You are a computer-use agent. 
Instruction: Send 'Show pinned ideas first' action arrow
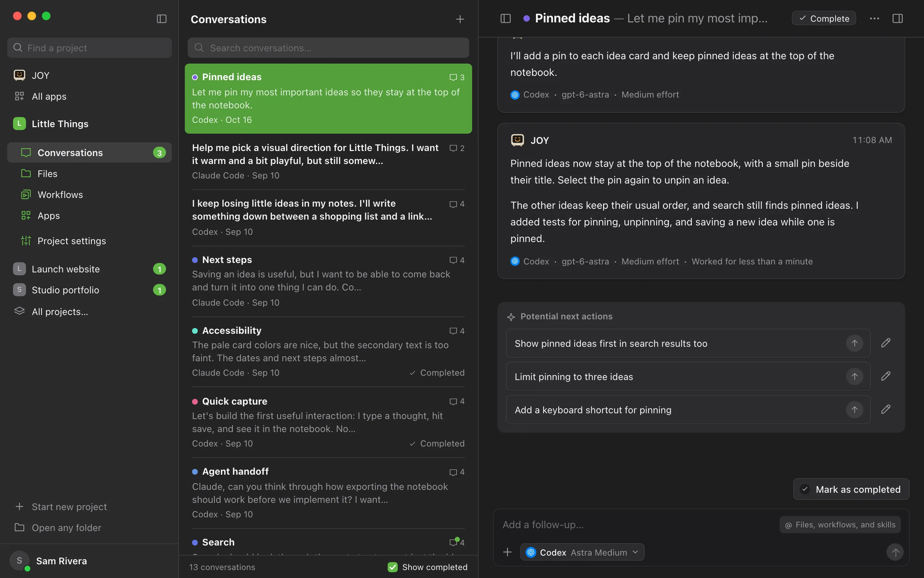(854, 343)
